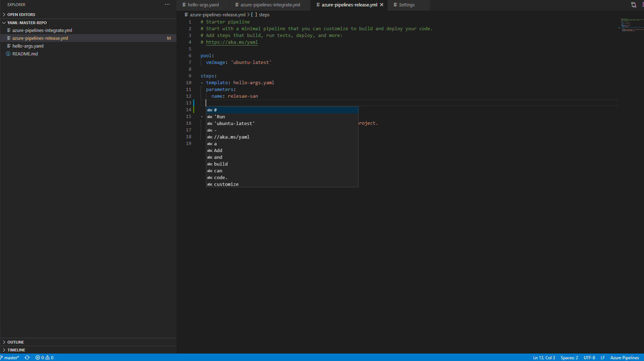
Task: Select the YAML file icon beside hello-args.yaml
Action: (x=9, y=46)
